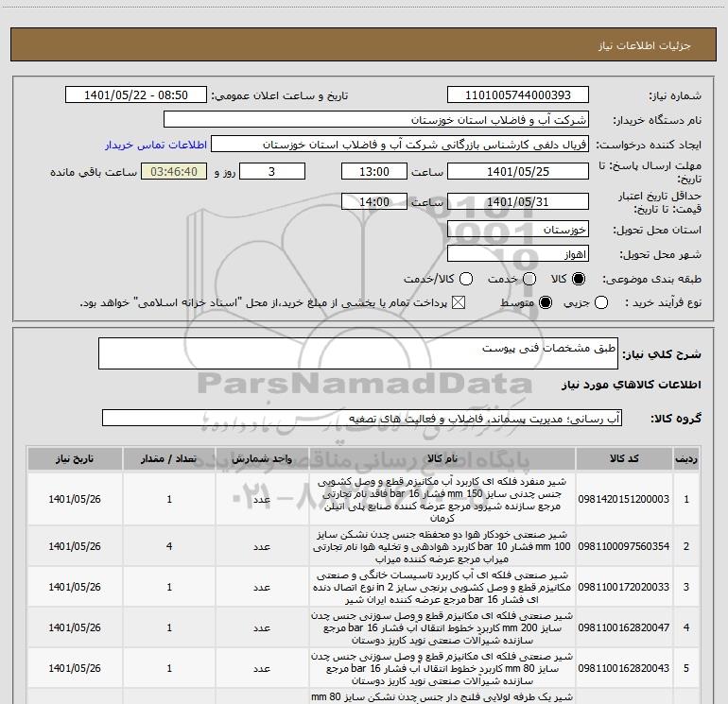Viewport: 728px width, 704px height.
Task: Click row 4 product name with سایز 200 mm
Action: tap(442, 627)
